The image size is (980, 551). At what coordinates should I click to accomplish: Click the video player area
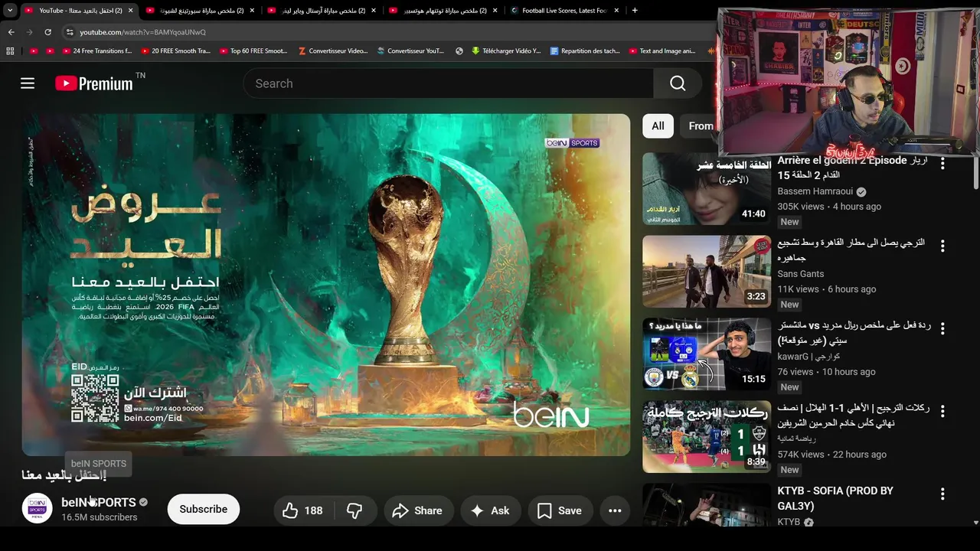pos(325,285)
